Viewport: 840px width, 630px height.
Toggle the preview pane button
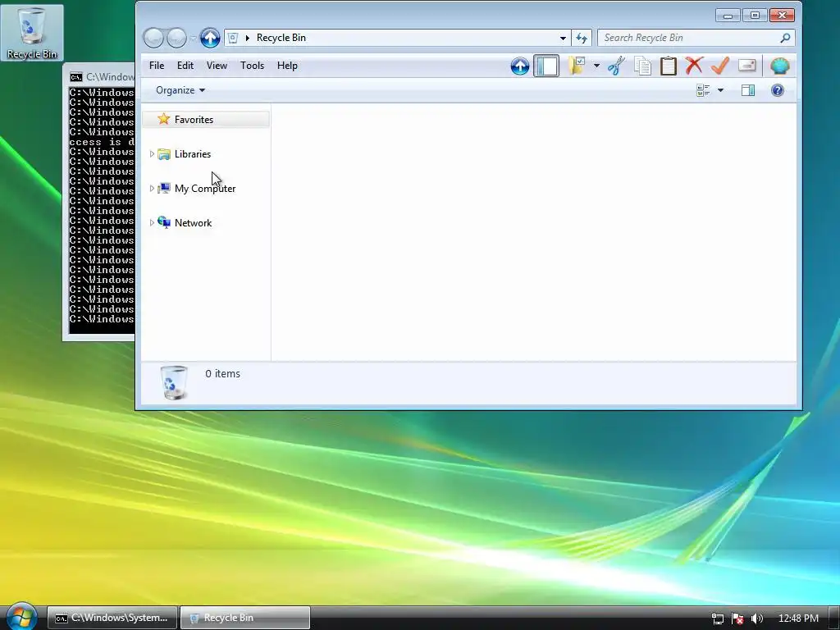coord(748,90)
